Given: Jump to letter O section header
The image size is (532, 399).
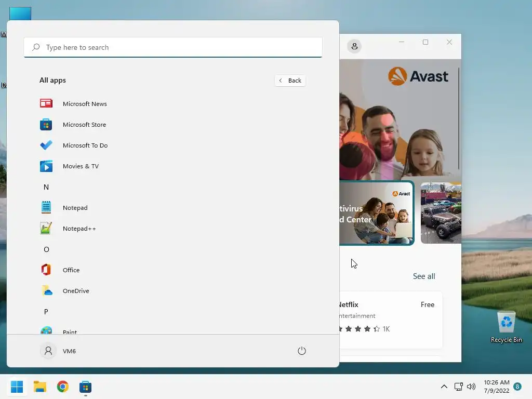Looking at the screenshot, I should pos(46,249).
